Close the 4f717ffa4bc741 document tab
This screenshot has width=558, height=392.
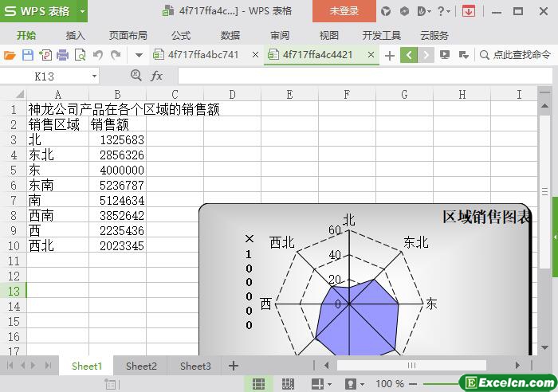point(255,55)
